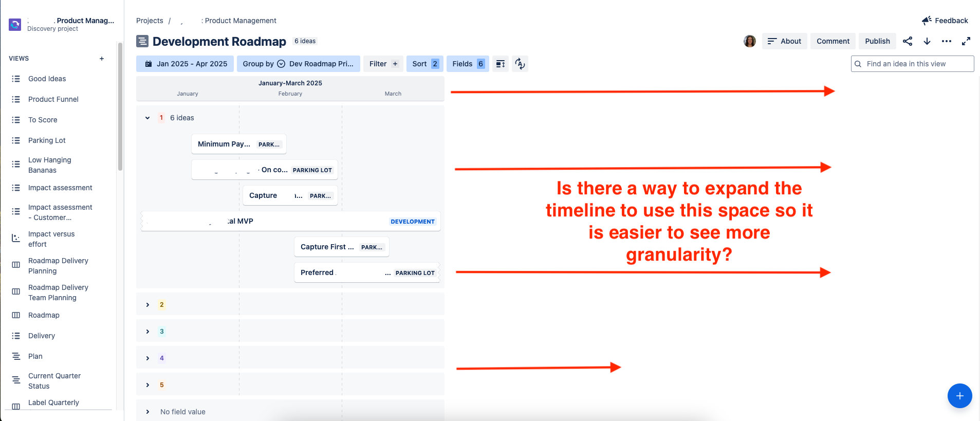Open the Preferred idea card
The image size is (980, 421).
click(x=367, y=272)
